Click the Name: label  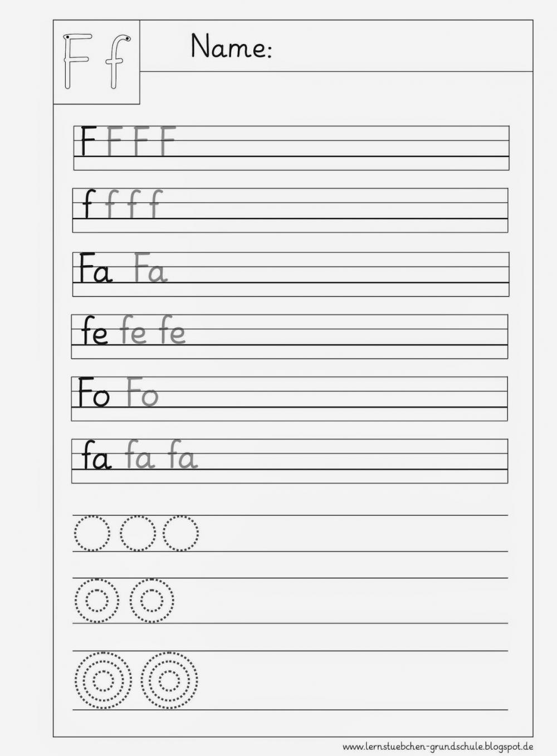pos(231,46)
